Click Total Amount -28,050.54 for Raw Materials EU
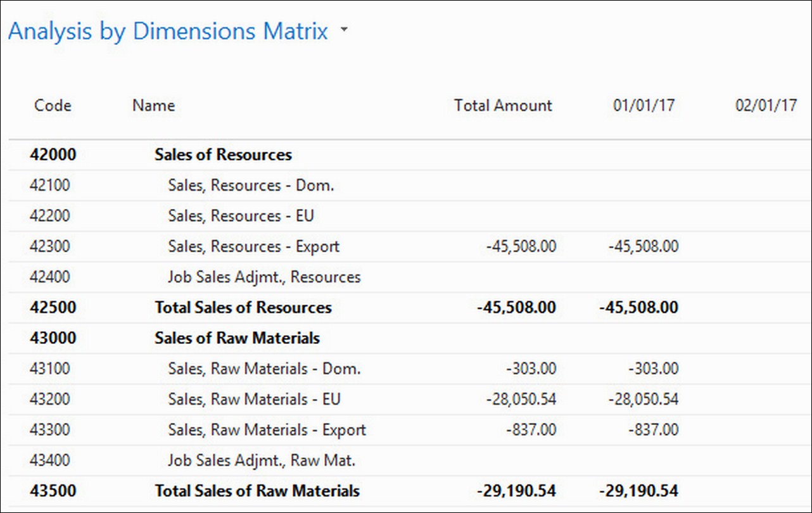This screenshot has height=513, width=812. (521, 398)
